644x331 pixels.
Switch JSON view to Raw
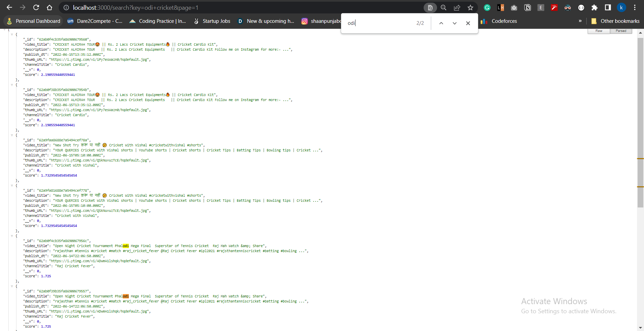[599, 31]
